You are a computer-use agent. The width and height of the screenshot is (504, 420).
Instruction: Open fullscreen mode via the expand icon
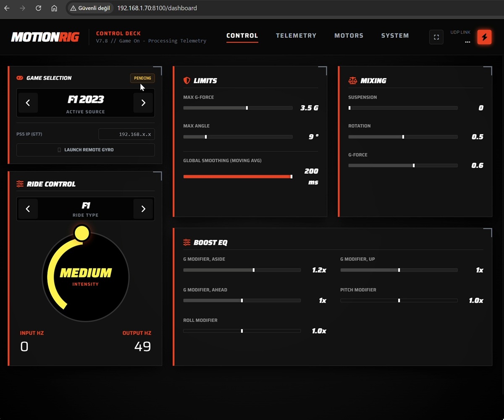pyautogui.click(x=436, y=37)
